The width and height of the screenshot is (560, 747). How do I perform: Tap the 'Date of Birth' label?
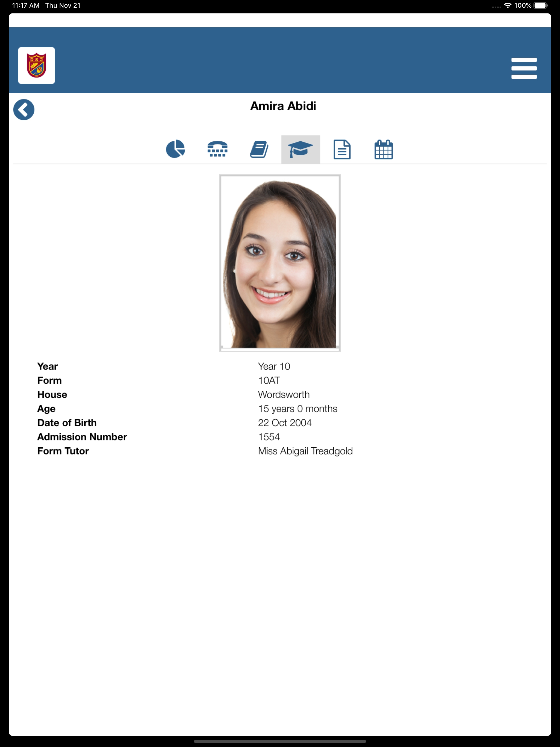point(67,423)
